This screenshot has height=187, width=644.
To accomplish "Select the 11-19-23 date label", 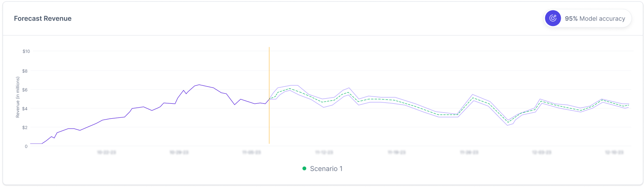I will [397, 152].
